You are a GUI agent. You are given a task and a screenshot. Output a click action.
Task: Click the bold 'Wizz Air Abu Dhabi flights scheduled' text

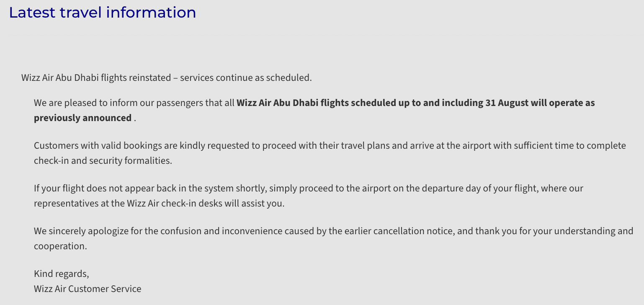316,103
